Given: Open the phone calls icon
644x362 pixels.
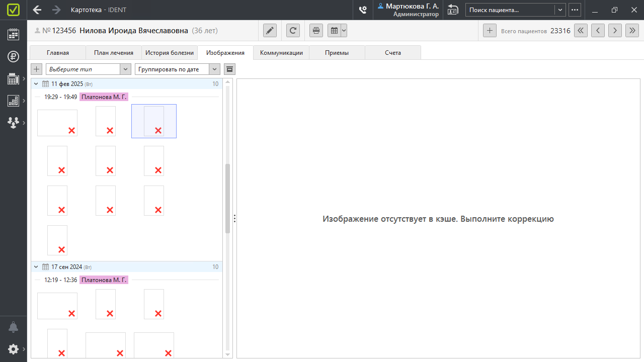Looking at the screenshot, I should [362, 10].
